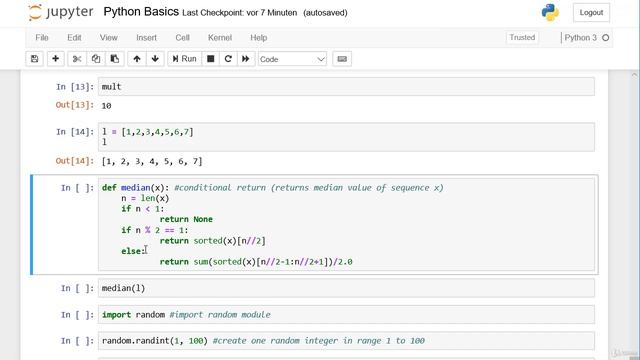The image size is (640, 360).
Task: Click the Jupyter logo
Action: click(x=61, y=12)
